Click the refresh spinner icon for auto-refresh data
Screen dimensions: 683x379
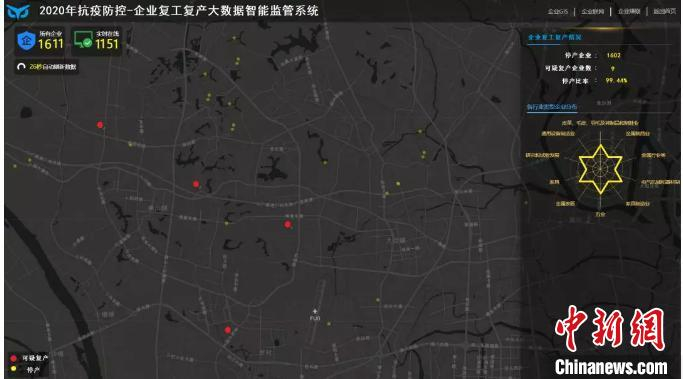[21, 67]
